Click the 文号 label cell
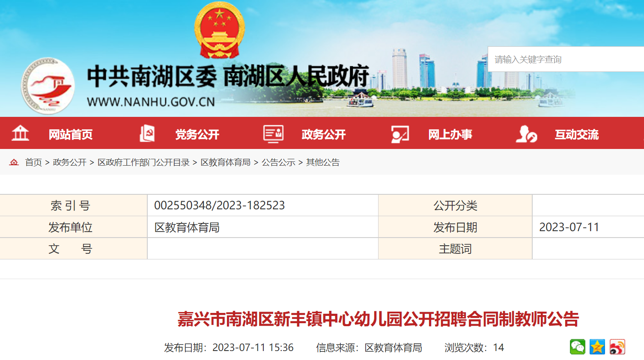644x360 pixels. [x=74, y=249]
